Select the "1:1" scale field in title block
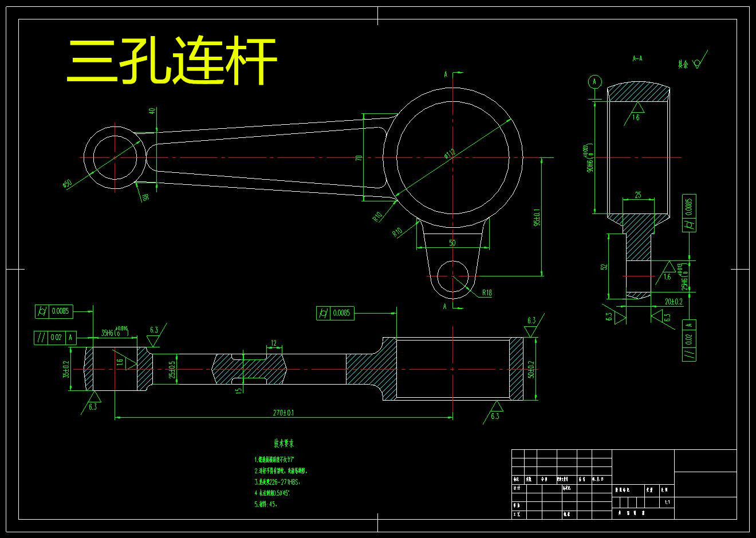The image size is (756, 538). point(666,501)
